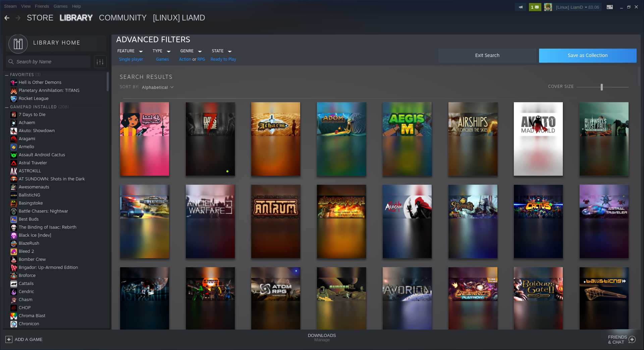644x350 pixels.
Task: Click the sidebar game list scrollbar
Action: pos(108,81)
